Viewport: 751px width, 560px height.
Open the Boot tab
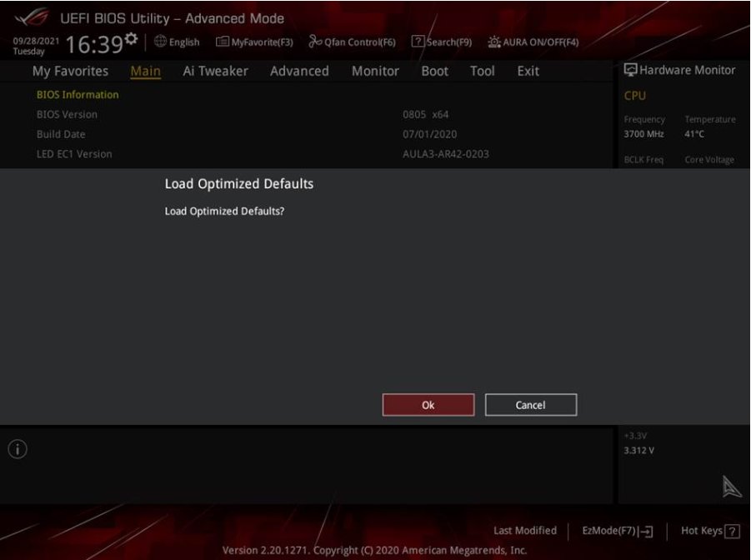pos(434,72)
